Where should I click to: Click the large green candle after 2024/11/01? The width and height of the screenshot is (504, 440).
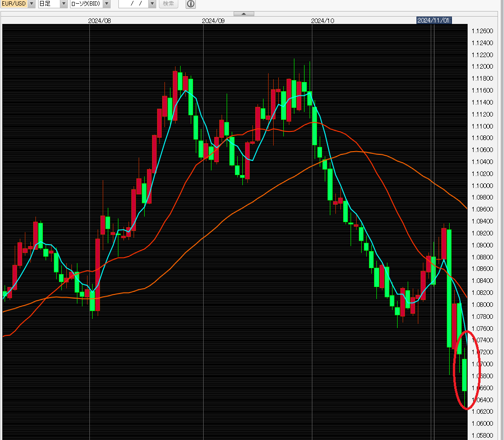coord(449,288)
